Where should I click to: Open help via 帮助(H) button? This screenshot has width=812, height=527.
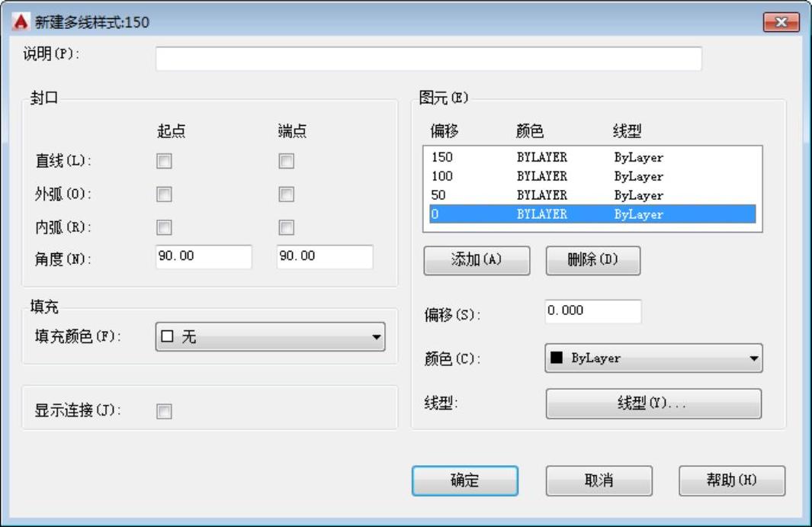pos(732,481)
